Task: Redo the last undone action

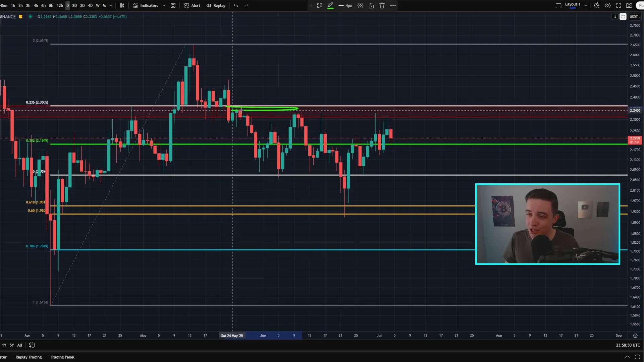Action: 247,5
